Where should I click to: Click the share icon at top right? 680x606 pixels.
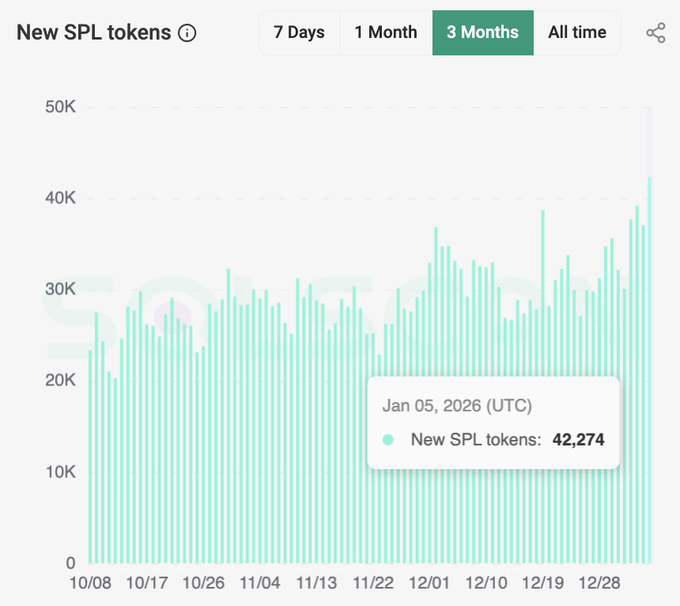coord(656,33)
